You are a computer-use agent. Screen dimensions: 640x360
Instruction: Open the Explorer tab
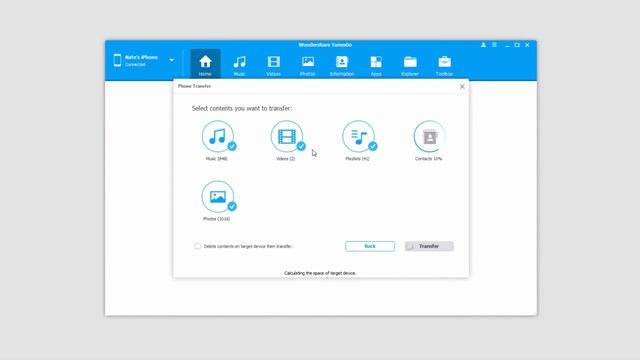[410, 65]
